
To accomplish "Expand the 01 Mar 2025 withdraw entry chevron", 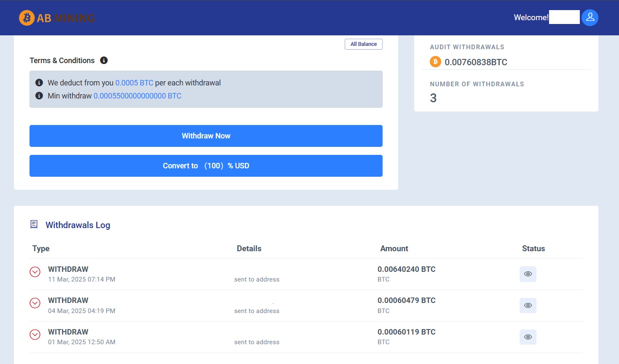I will [x=35, y=335].
